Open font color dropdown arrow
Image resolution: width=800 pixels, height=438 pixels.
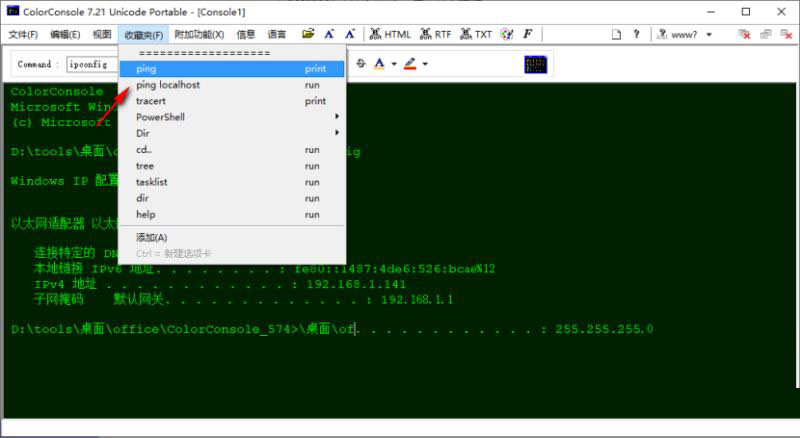click(x=394, y=64)
